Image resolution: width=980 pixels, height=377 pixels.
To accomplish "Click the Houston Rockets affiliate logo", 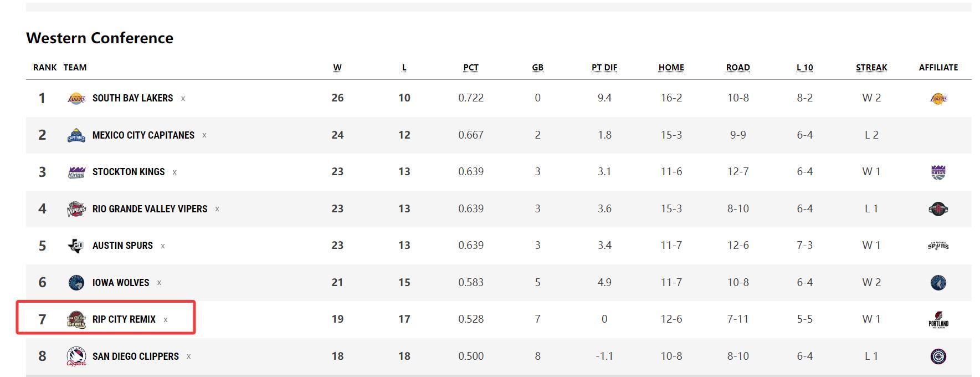I will [938, 209].
